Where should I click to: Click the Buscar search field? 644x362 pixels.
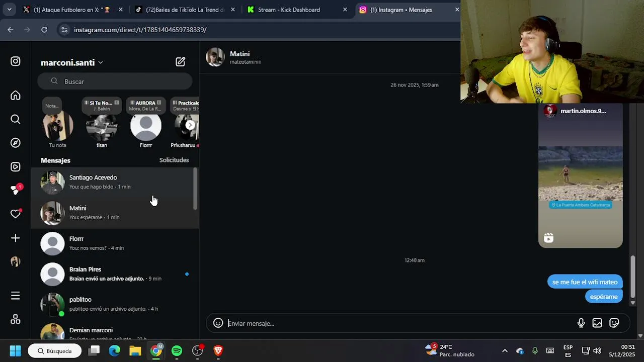click(115, 81)
